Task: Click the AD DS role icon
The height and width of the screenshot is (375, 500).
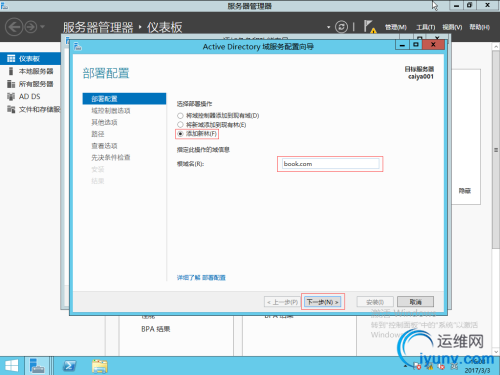Action: click(11, 97)
